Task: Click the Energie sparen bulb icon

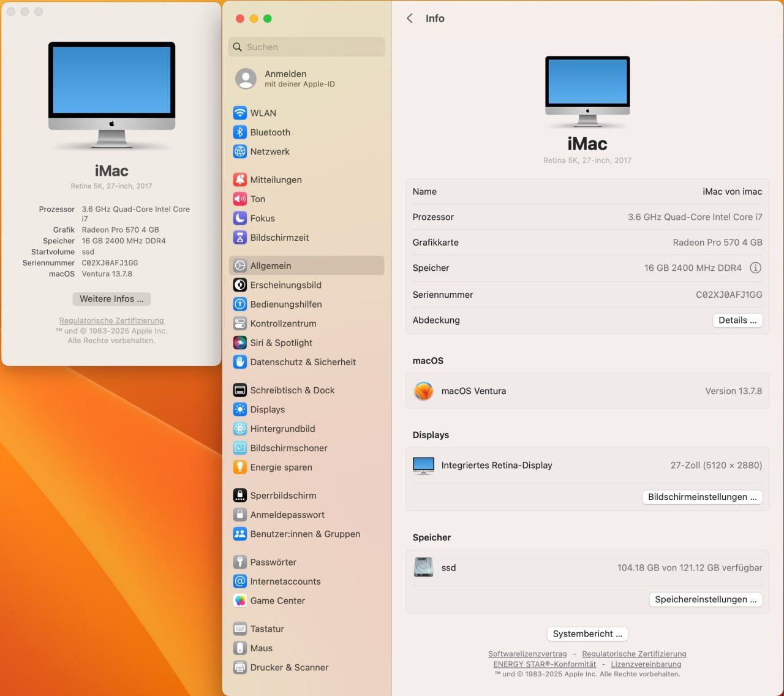Action: pos(239,467)
